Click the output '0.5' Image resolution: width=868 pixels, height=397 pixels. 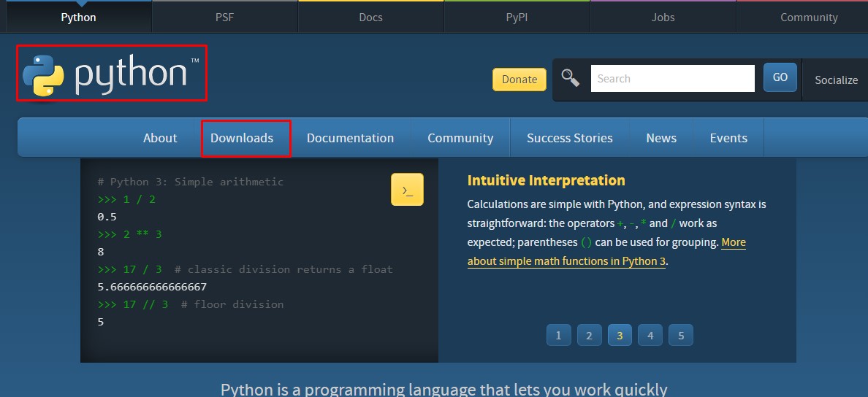pos(107,217)
